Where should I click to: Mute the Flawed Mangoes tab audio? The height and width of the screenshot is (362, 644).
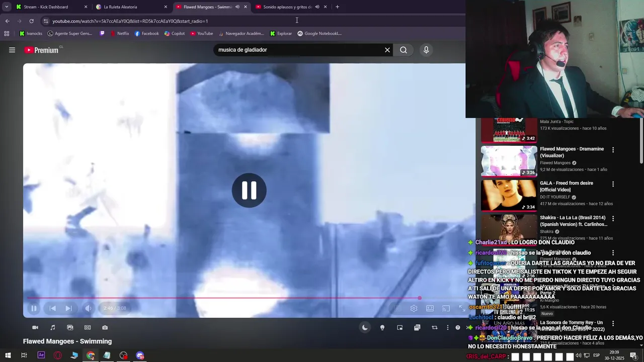click(x=237, y=7)
